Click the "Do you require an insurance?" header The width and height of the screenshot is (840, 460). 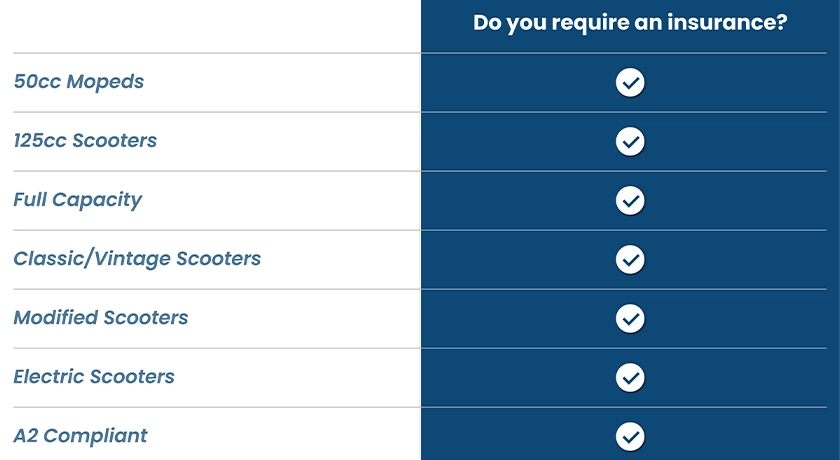click(x=630, y=24)
